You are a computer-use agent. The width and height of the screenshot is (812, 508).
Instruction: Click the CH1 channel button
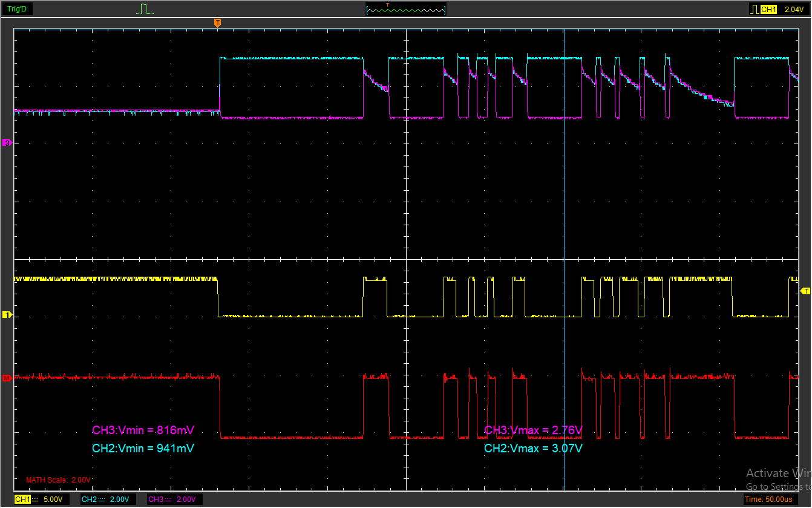(x=22, y=500)
